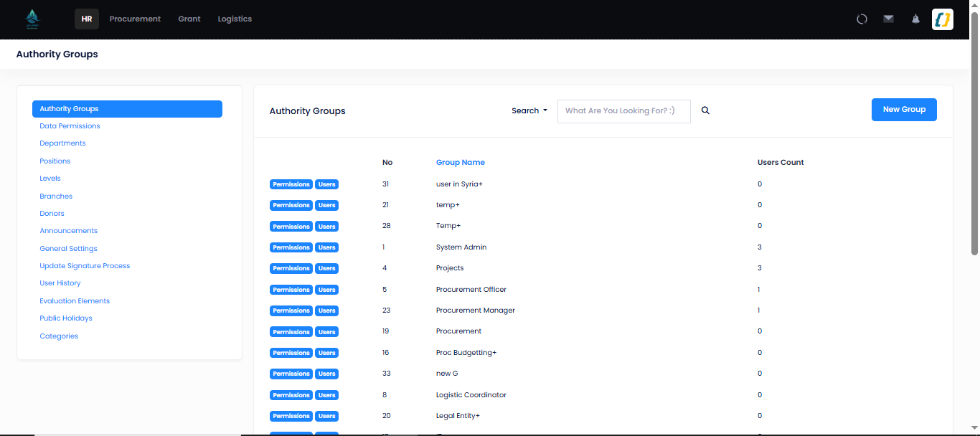The height and width of the screenshot is (436, 980).
Task: Open Users for 'new G' group
Action: click(326, 374)
